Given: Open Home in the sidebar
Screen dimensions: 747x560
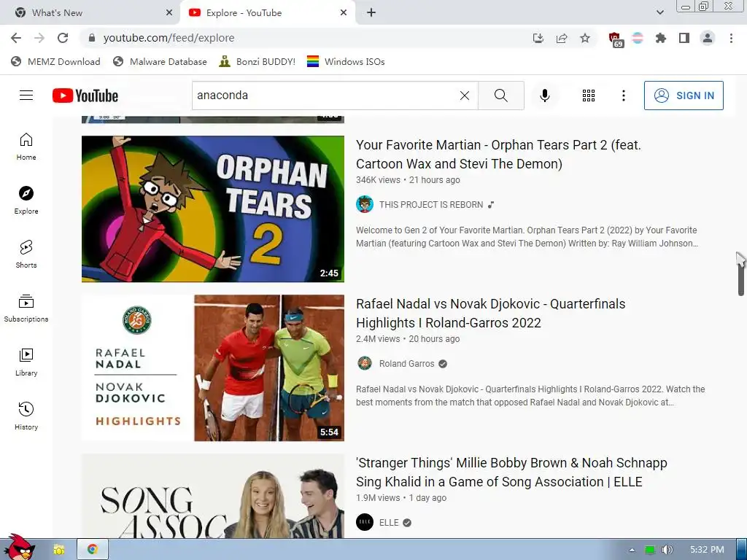Looking at the screenshot, I should pos(26,147).
